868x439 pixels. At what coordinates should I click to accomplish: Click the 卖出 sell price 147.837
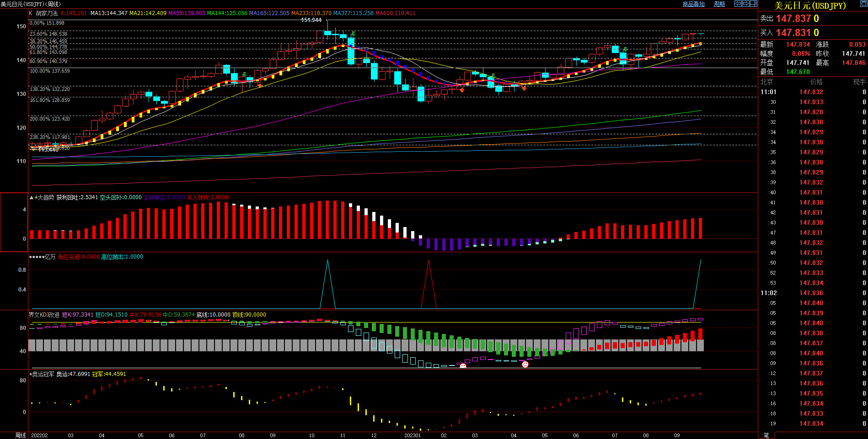[793, 19]
